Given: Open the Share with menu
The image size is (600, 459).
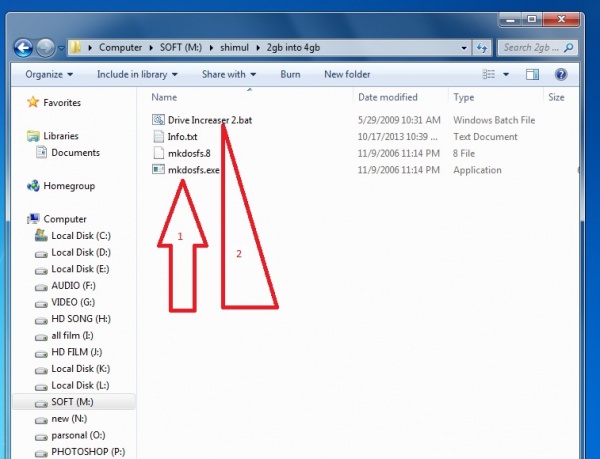Looking at the screenshot, I should coord(229,74).
